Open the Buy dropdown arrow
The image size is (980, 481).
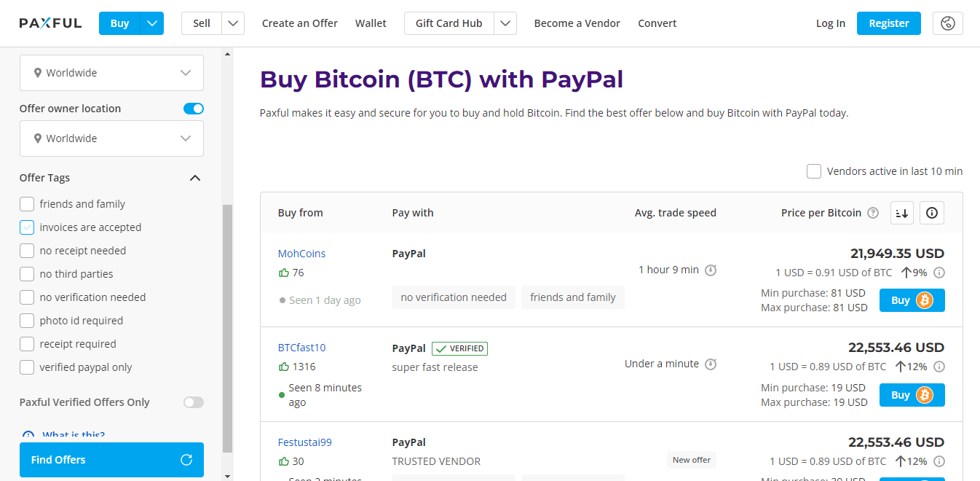tap(152, 23)
